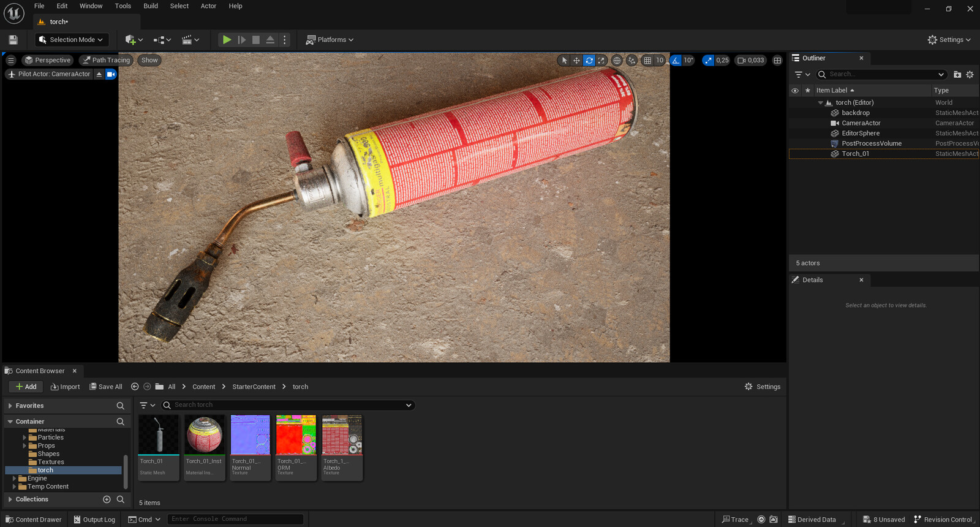Open the File menu
Screen dimensions: 980x527
click(39, 6)
